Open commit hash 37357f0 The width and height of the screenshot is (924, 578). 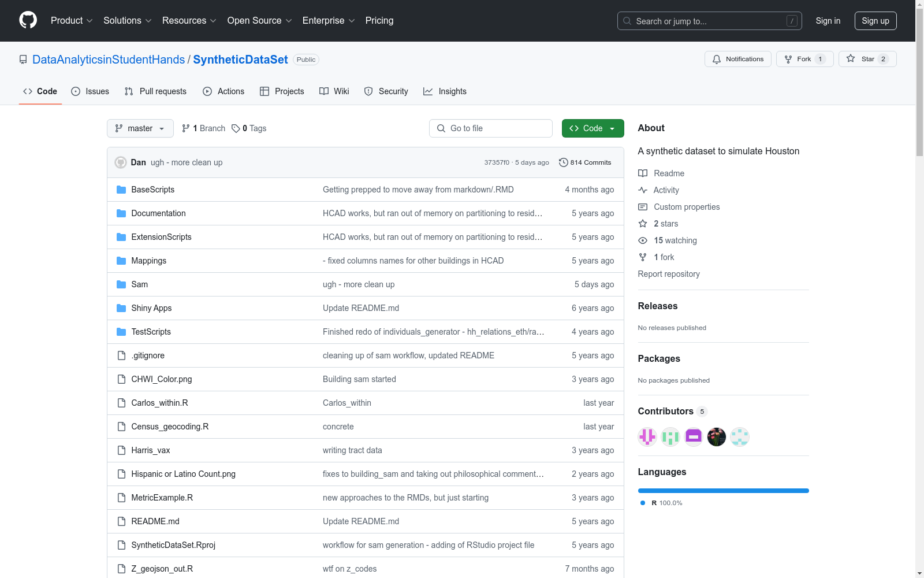pos(497,162)
